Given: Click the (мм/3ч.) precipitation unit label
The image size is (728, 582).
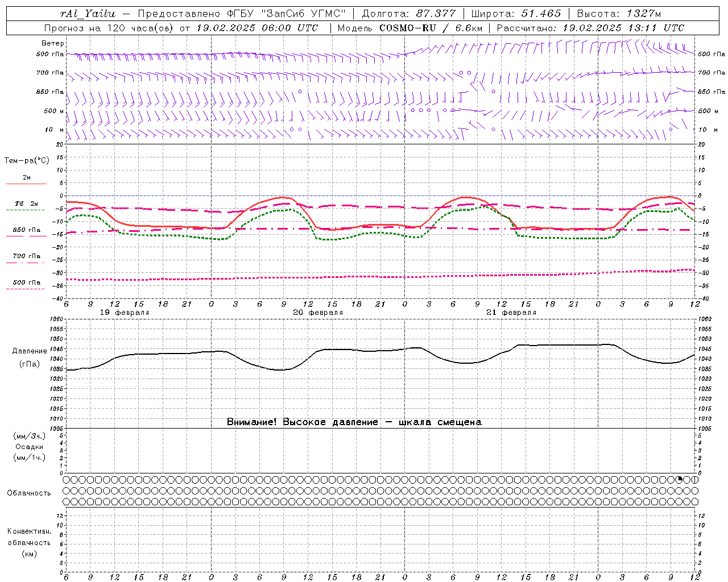Looking at the screenshot, I should pos(30,436).
